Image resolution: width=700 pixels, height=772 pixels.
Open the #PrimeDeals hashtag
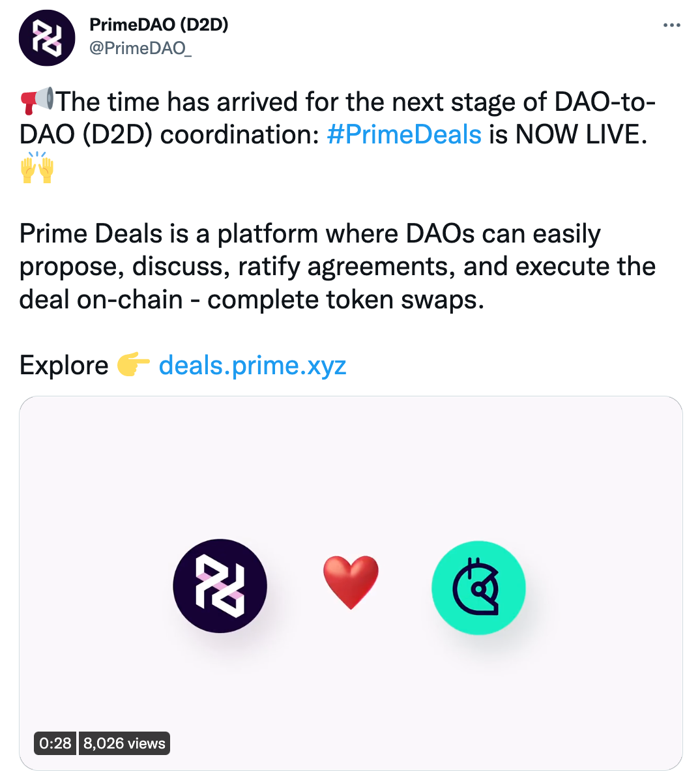pyautogui.click(x=403, y=135)
